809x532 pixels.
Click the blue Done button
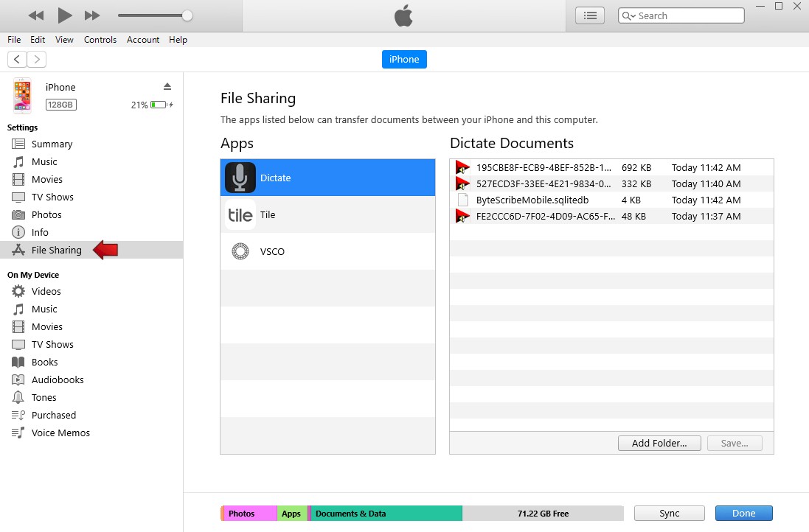point(743,513)
